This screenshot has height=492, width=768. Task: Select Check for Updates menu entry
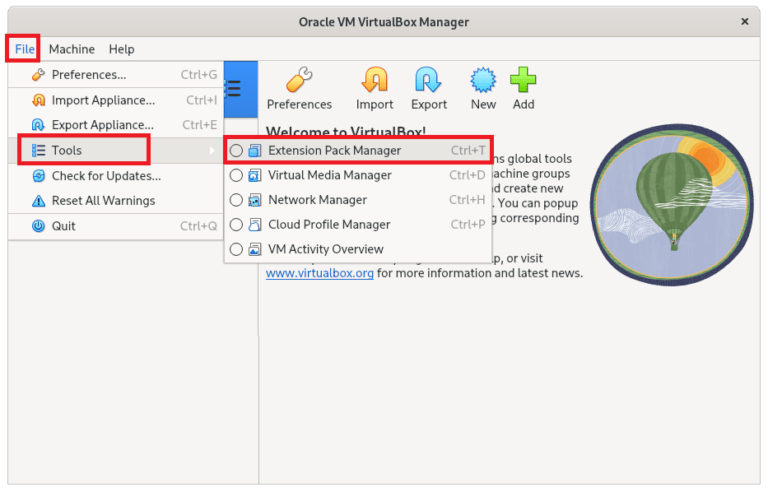[106, 176]
